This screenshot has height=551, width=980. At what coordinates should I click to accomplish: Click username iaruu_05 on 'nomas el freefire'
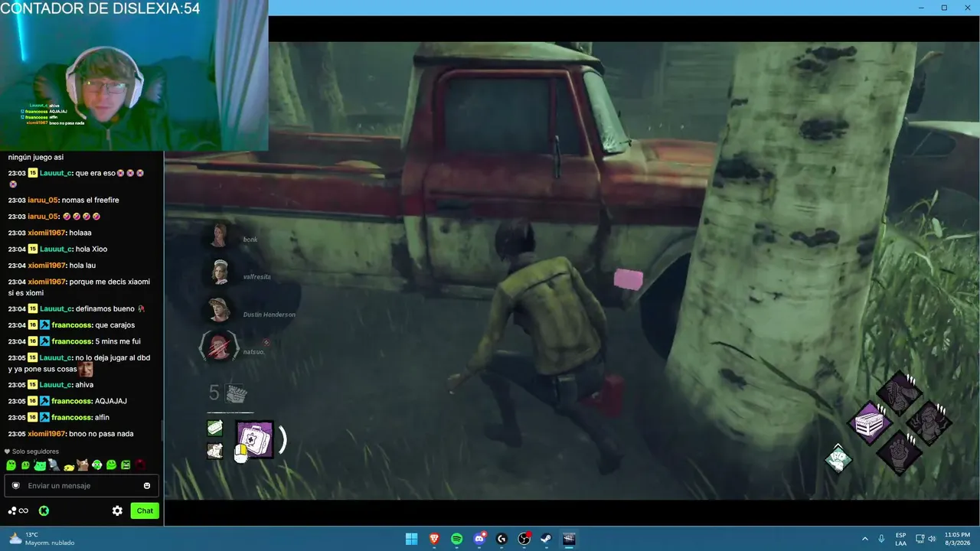click(43, 201)
